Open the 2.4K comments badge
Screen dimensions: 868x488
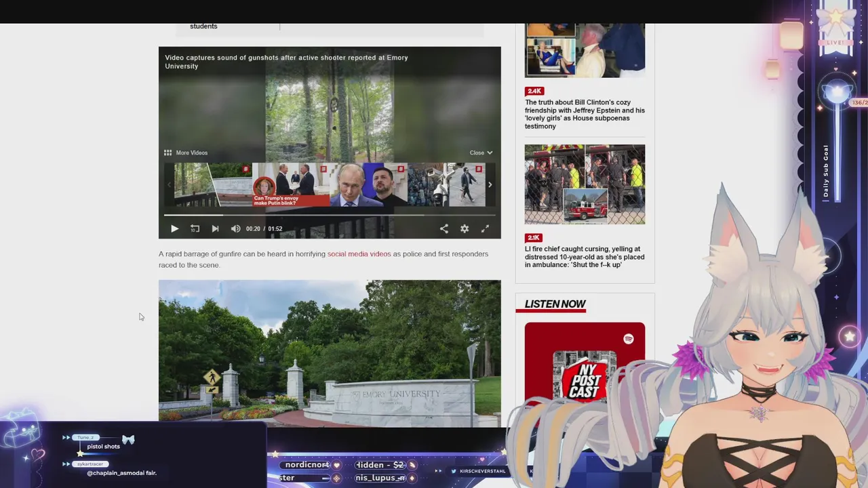click(x=534, y=91)
